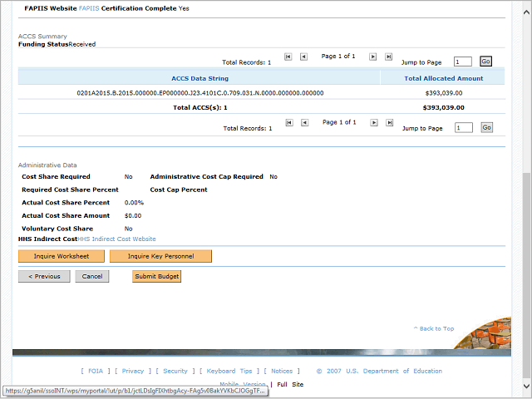
Task: Click last page icon in top pagination
Action: 389,57
